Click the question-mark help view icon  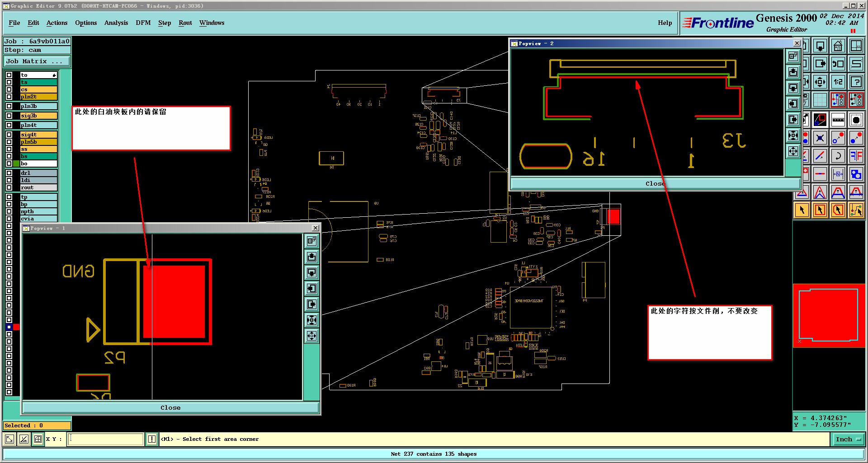coord(856,82)
